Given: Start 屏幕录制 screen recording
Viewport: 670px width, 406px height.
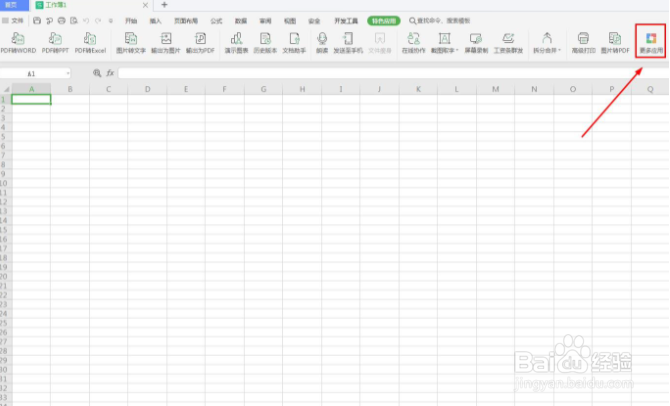Looking at the screenshot, I should pos(476,43).
